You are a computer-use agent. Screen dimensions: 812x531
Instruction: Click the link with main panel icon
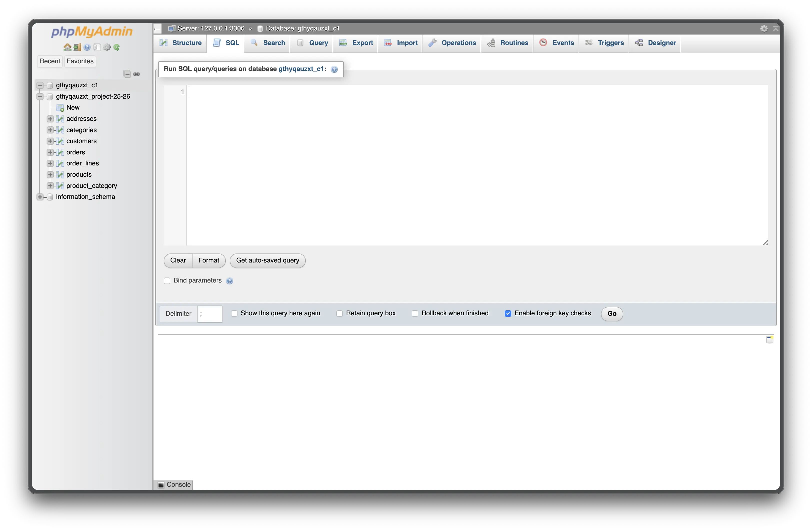pyautogui.click(x=137, y=74)
